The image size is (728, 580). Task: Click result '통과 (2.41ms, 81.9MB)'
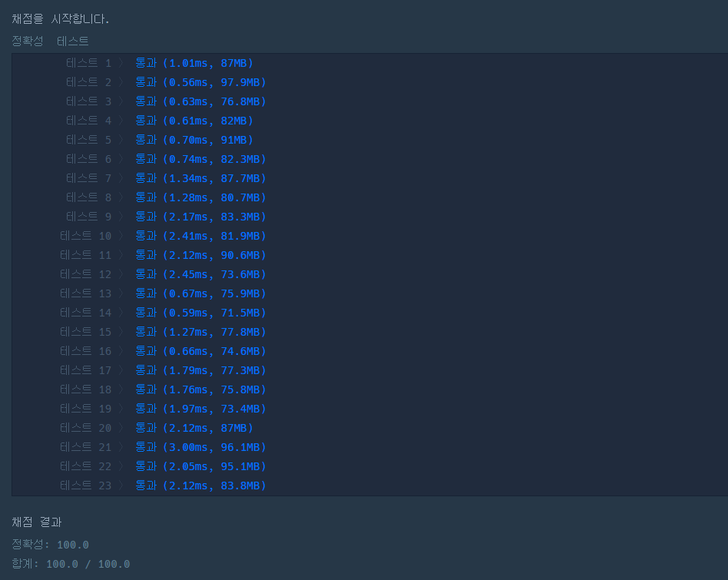point(200,236)
